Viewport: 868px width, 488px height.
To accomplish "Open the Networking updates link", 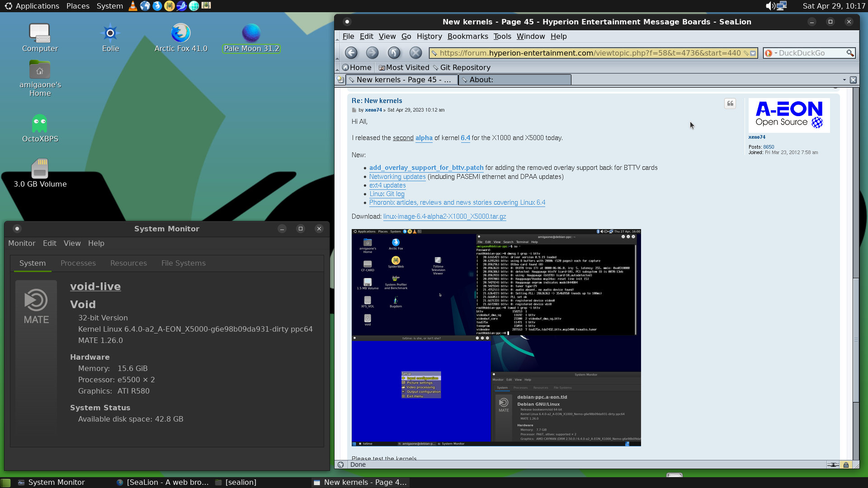I will (x=397, y=177).
